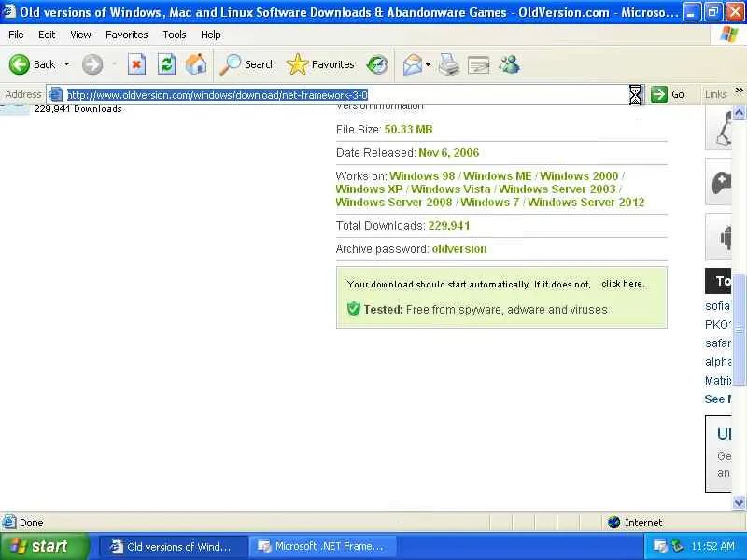Click the Internet Explorer title bar icon
This screenshot has width=747, height=560.
coord(8,10)
